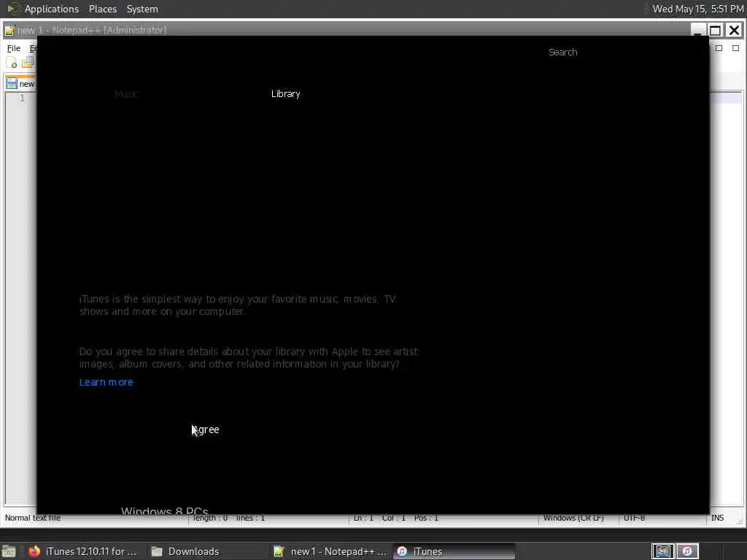The image size is (747, 560).
Task: Open the Places menu in top panel
Action: pos(102,9)
